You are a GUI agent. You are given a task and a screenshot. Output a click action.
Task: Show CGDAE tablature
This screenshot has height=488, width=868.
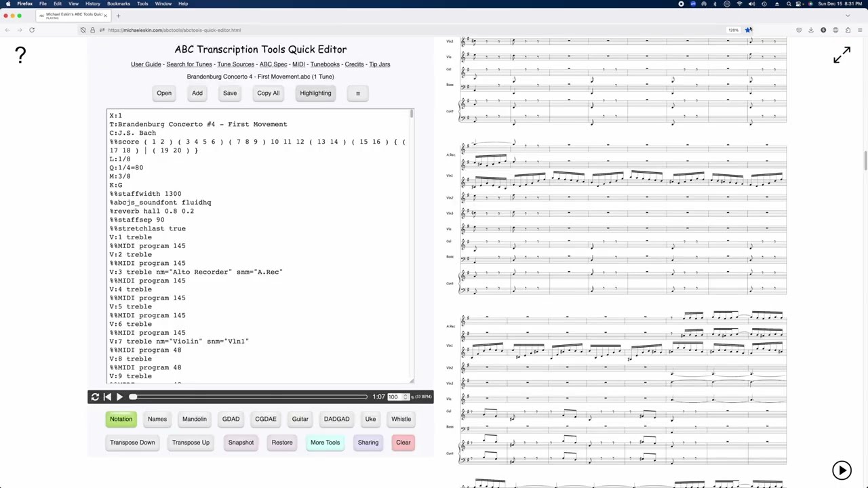point(265,419)
